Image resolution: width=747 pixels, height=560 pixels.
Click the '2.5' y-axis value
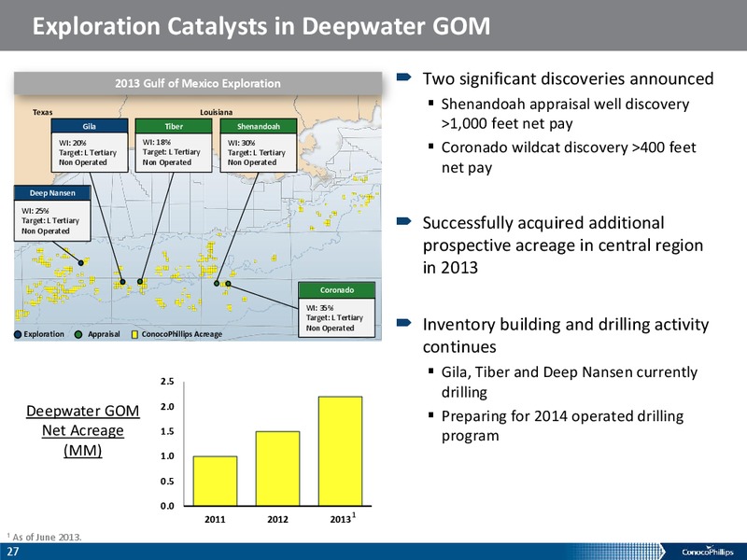pos(168,382)
